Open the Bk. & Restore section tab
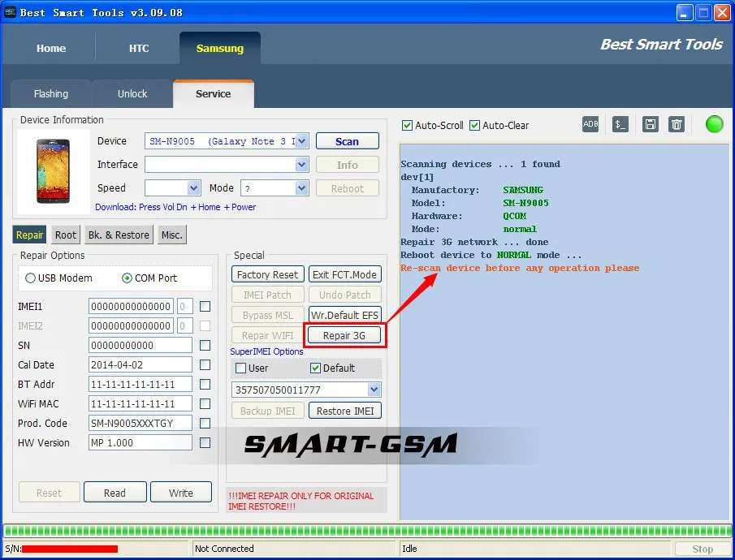 pos(119,235)
